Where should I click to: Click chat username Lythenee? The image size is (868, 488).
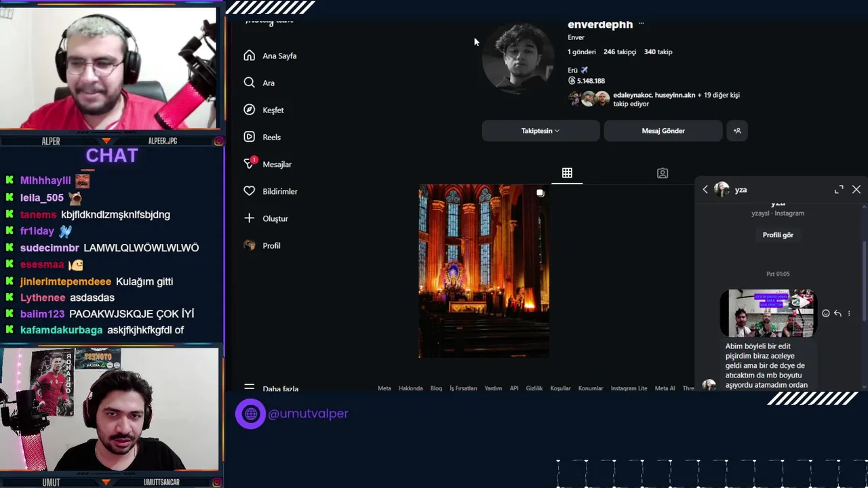43,298
